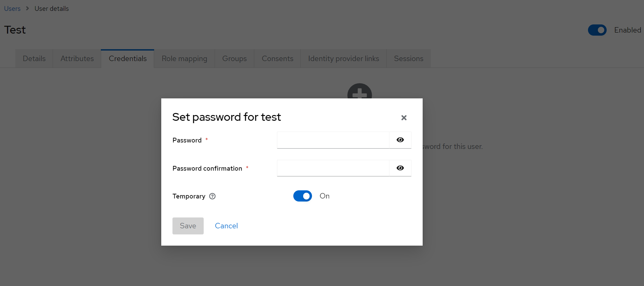Screen dimensions: 644x286
Task: Show the Sessions tab
Action: tap(408, 59)
